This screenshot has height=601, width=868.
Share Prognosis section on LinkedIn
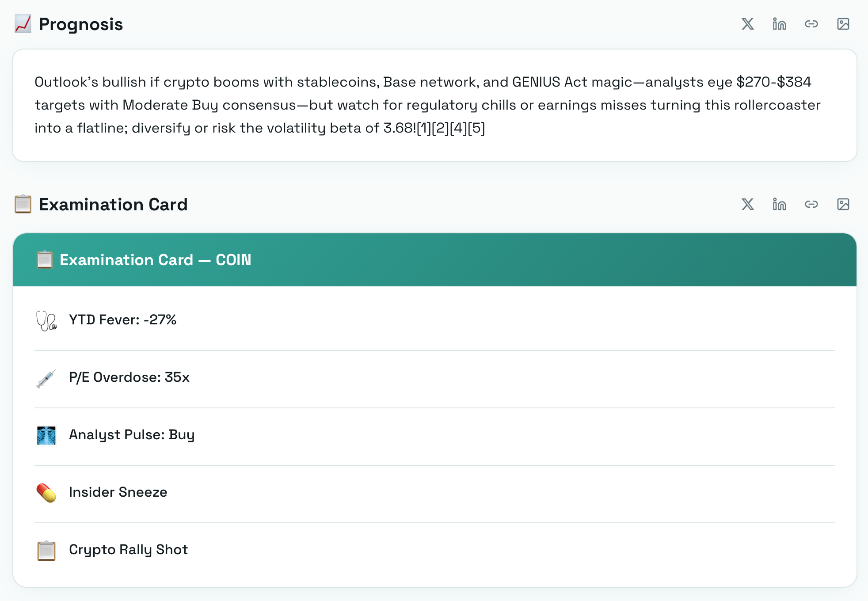pos(779,24)
